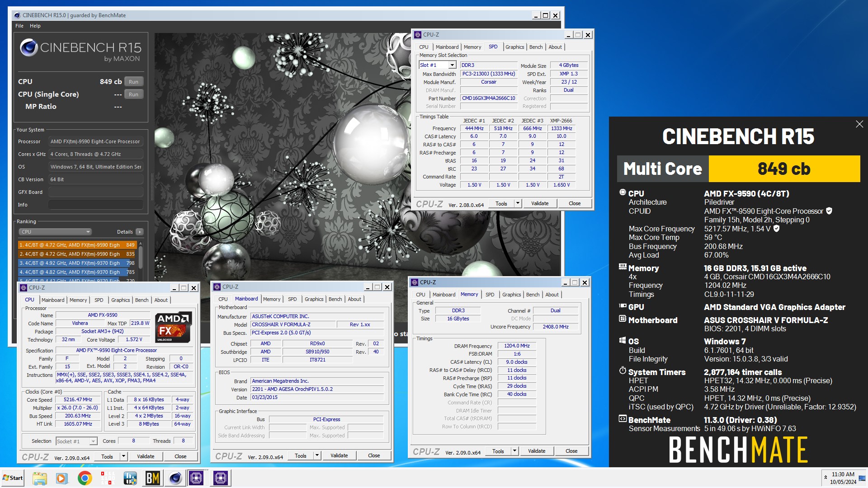Open the Cinebench File menu
This screenshot has width=868, height=488.
(x=19, y=26)
